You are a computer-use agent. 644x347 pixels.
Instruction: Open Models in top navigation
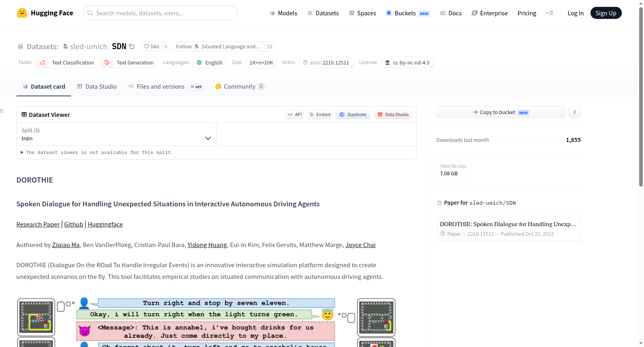(283, 13)
